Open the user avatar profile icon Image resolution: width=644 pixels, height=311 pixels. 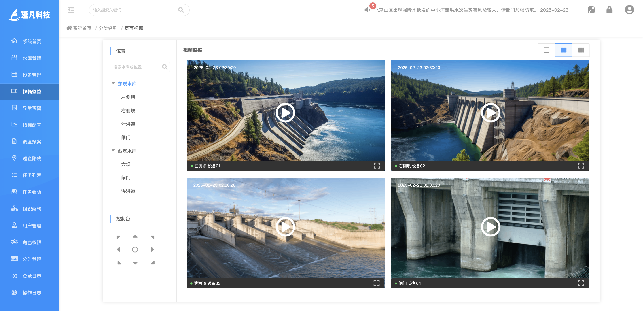point(629,10)
